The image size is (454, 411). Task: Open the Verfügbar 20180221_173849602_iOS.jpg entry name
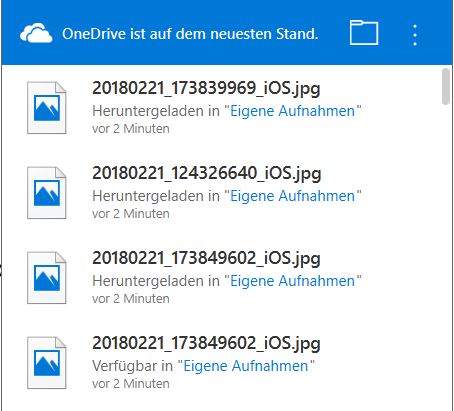[206, 344]
